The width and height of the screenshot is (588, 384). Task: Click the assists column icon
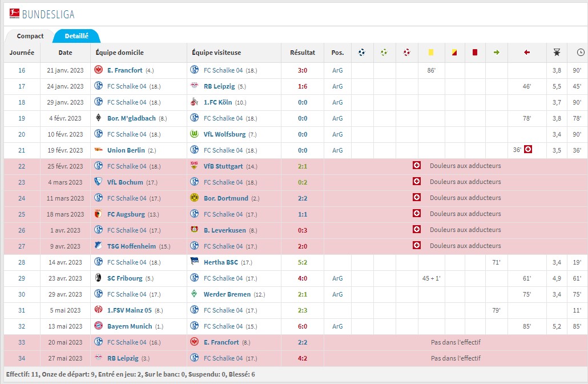(384, 53)
